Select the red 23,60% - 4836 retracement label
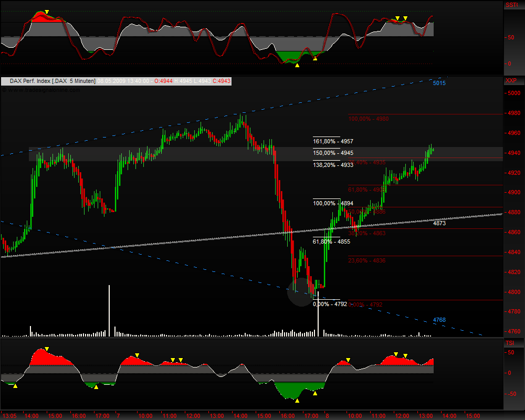This screenshot has width=525, height=420. point(366,260)
